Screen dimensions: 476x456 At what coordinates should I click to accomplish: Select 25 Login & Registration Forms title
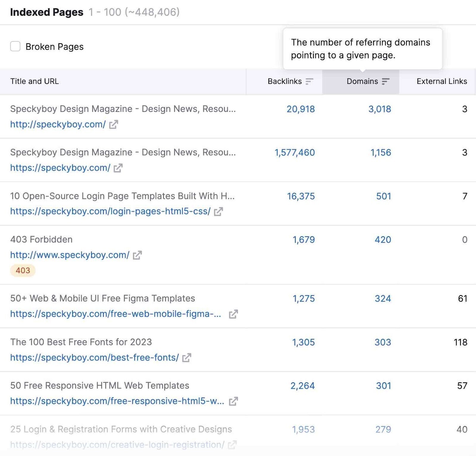(x=121, y=429)
